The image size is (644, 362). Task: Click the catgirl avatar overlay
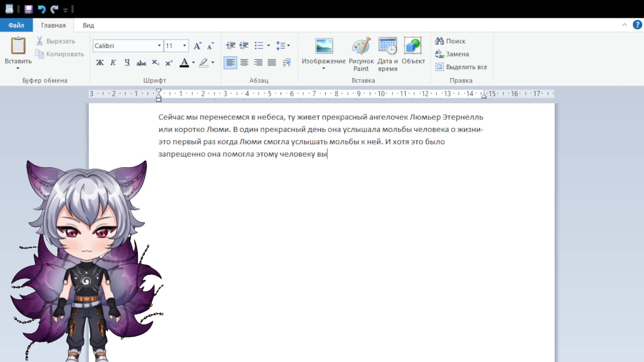(x=87, y=261)
